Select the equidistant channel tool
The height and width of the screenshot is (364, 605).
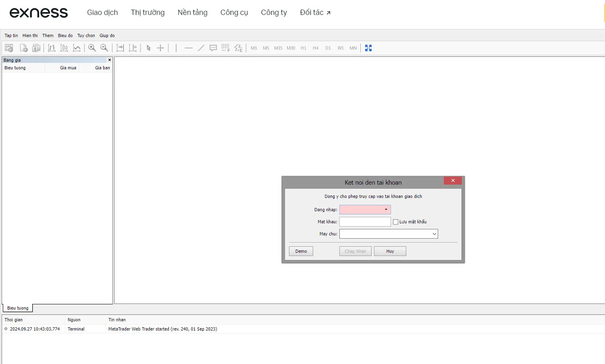(238, 48)
